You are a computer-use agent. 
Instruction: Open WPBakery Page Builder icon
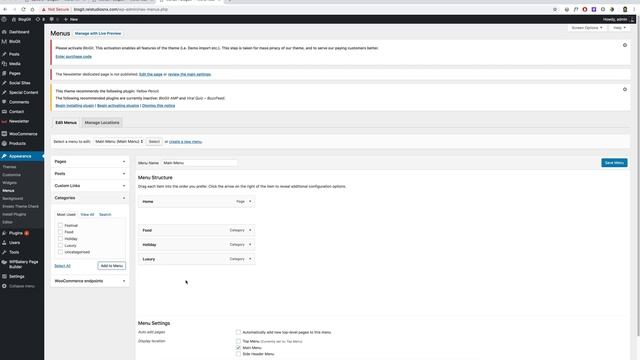pyautogui.click(x=4, y=262)
